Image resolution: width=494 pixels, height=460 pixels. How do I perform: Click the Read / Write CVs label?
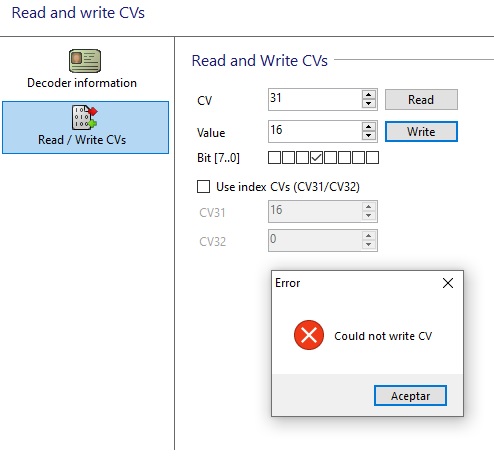pyautogui.click(x=82, y=140)
